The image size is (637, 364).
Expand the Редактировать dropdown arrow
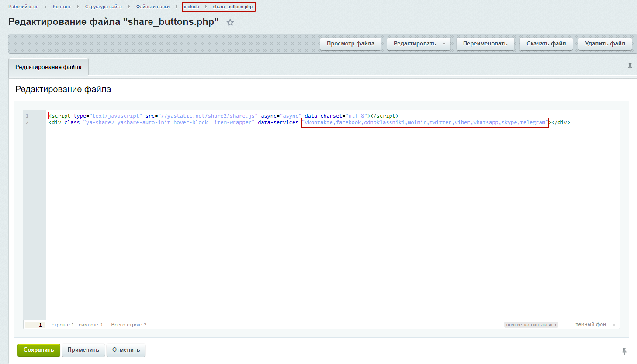(x=444, y=44)
